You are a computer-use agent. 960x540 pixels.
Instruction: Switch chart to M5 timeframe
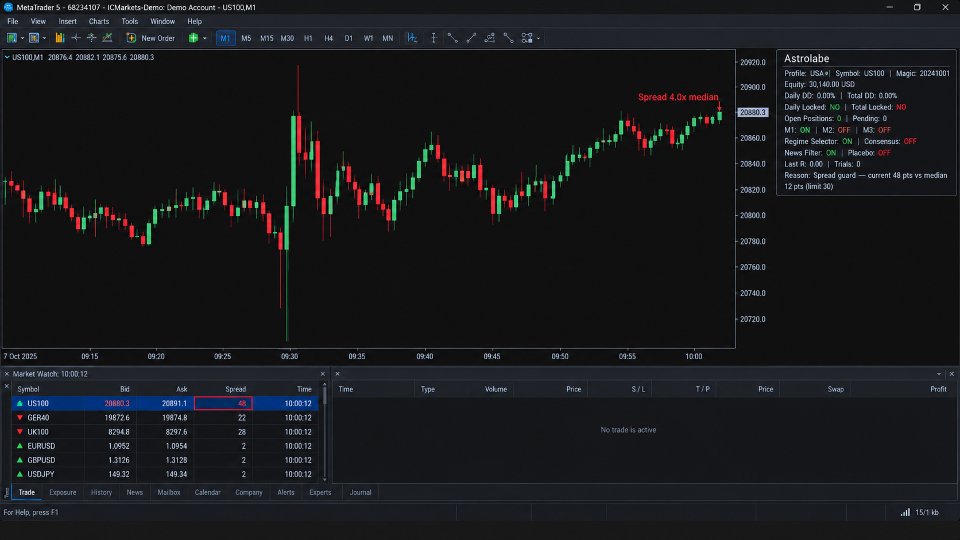246,38
